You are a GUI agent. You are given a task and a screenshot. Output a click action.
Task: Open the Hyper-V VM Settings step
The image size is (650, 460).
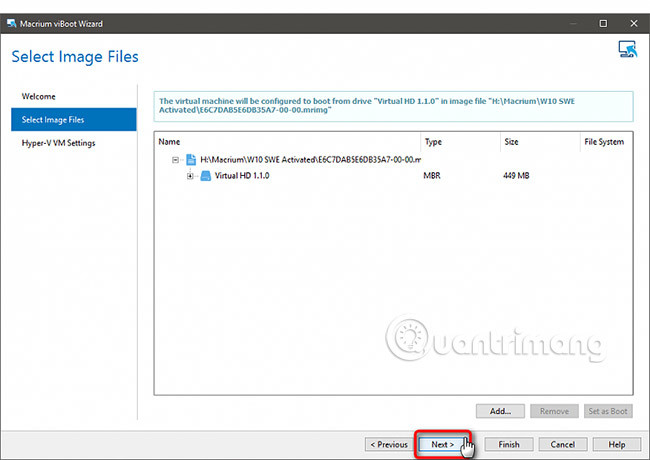(x=74, y=143)
